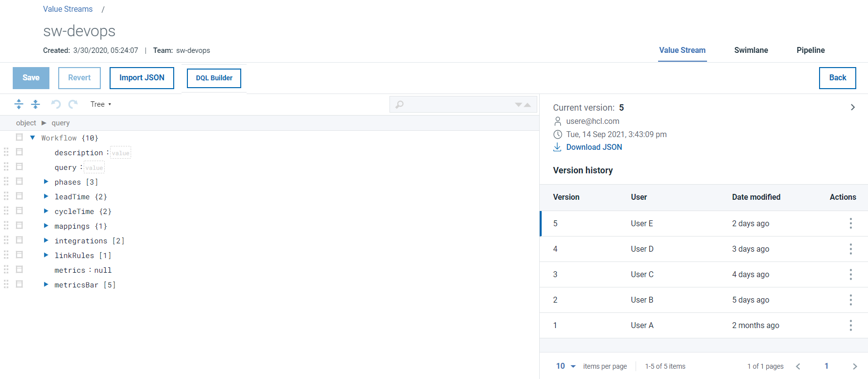
Task: Expand the integrations array
Action: [x=46, y=240]
